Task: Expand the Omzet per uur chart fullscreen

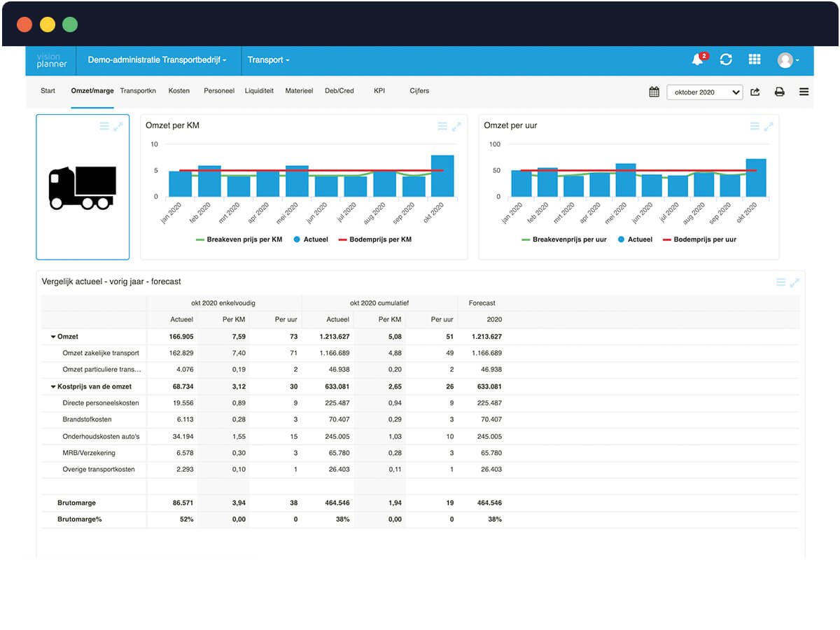Action: tap(769, 126)
